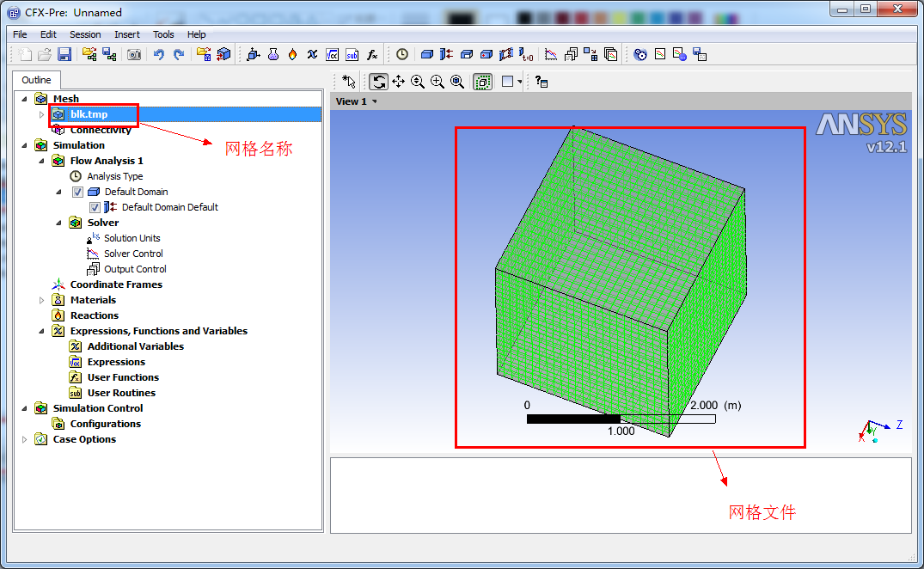Toggle the highlighting button in the viewer toolbar
924x569 pixels.
point(483,82)
